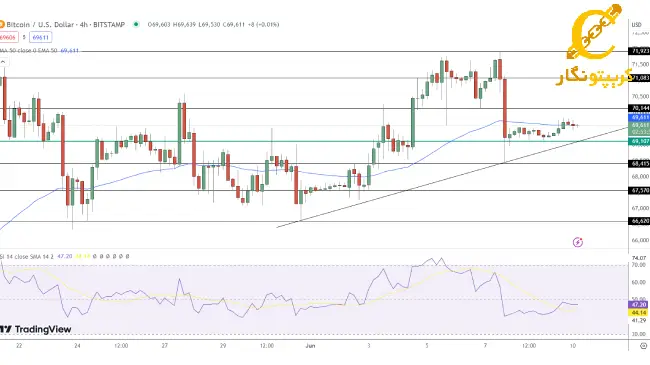Click the Jun label on the time axis
This screenshot has width=650, height=365.
310,346
